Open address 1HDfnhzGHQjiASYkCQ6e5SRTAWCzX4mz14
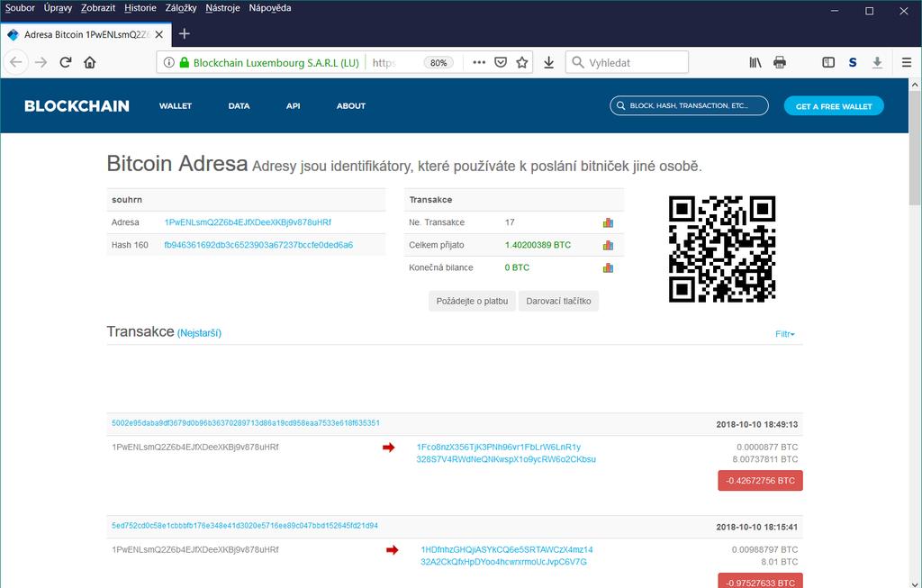The height and width of the screenshot is (588, 922). click(x=507, y=550)
